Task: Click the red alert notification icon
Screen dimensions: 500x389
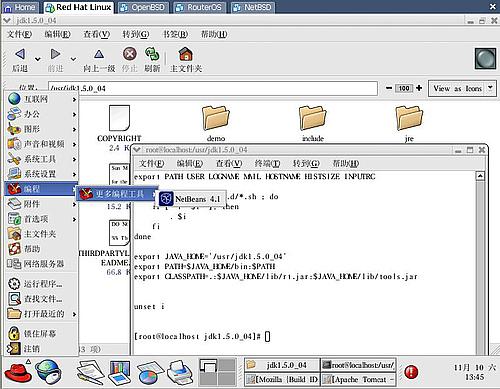Action: tap(411, 372)
